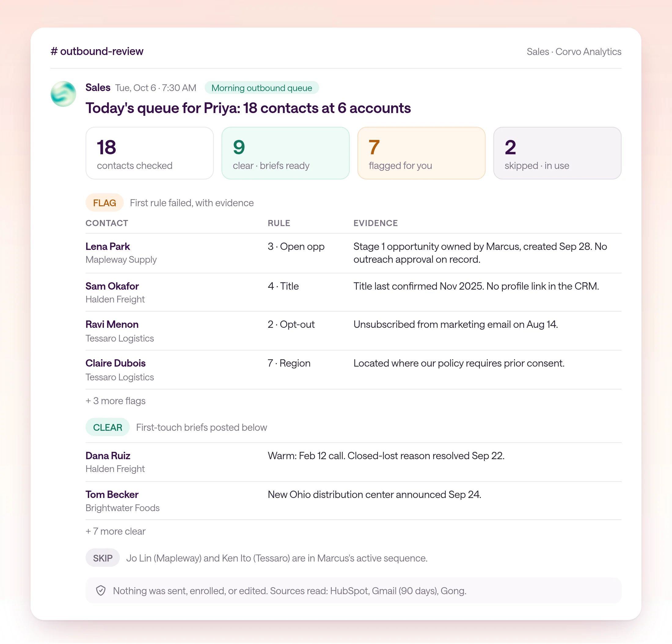Open Sam Okafor contact
Image resolution: width=672 pixels, height=644 pixels.
tap(112, 286)
